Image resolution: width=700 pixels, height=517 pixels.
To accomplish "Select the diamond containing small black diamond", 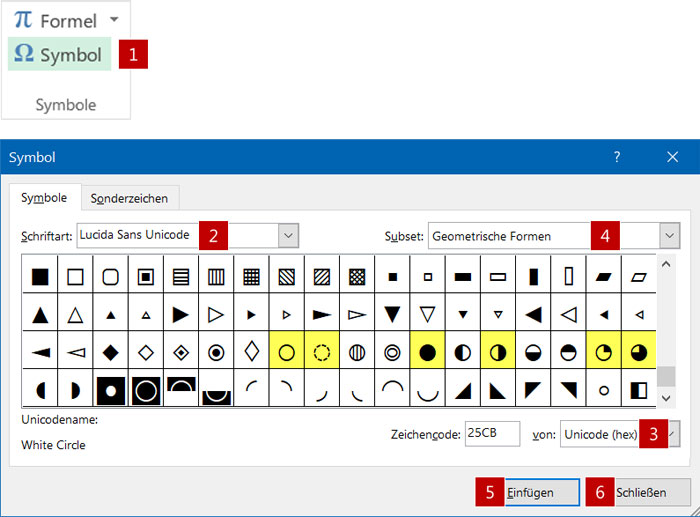I will 181,353.
